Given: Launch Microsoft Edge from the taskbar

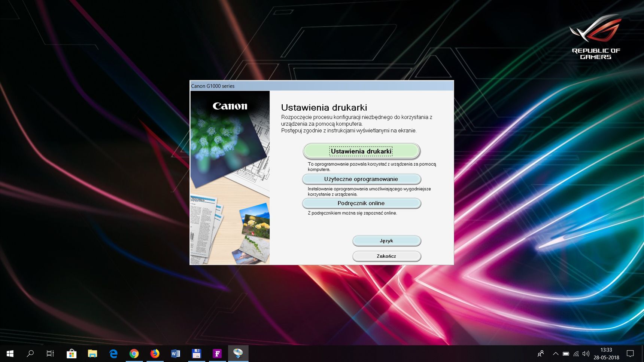Looking at the screenshot, I should click(113, 353).
